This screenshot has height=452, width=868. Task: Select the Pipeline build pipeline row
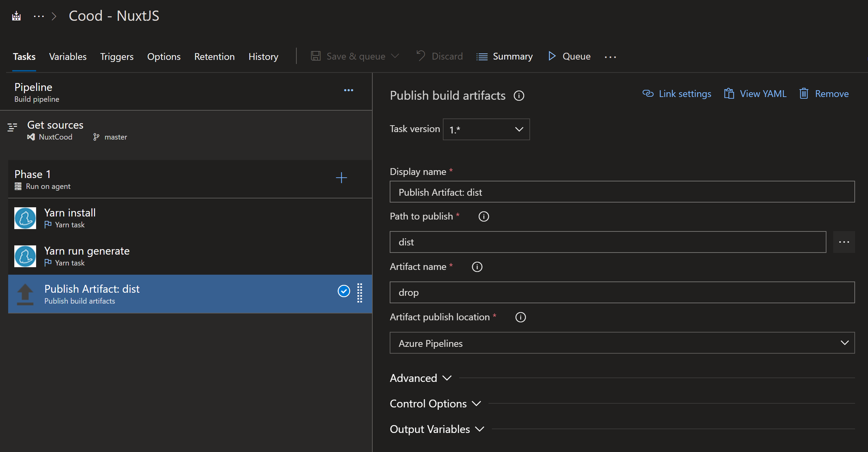pos(186,92)
